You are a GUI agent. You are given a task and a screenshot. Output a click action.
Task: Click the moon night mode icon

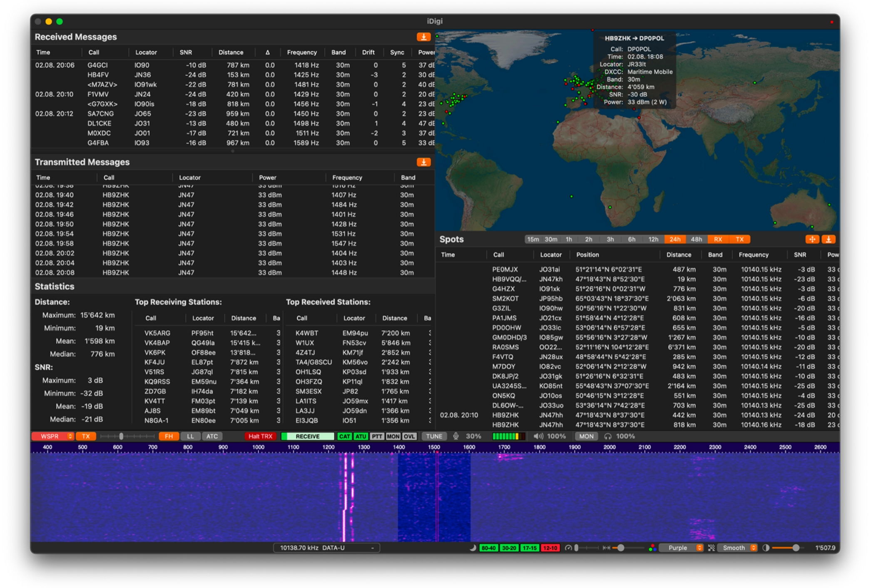[x=473, y=548]
